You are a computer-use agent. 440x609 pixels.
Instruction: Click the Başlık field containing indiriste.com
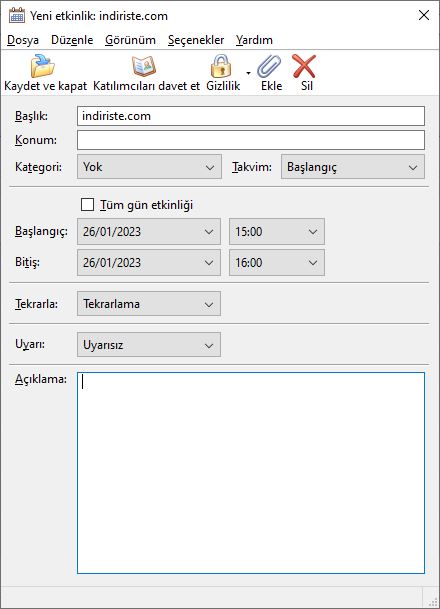point(251,116)
